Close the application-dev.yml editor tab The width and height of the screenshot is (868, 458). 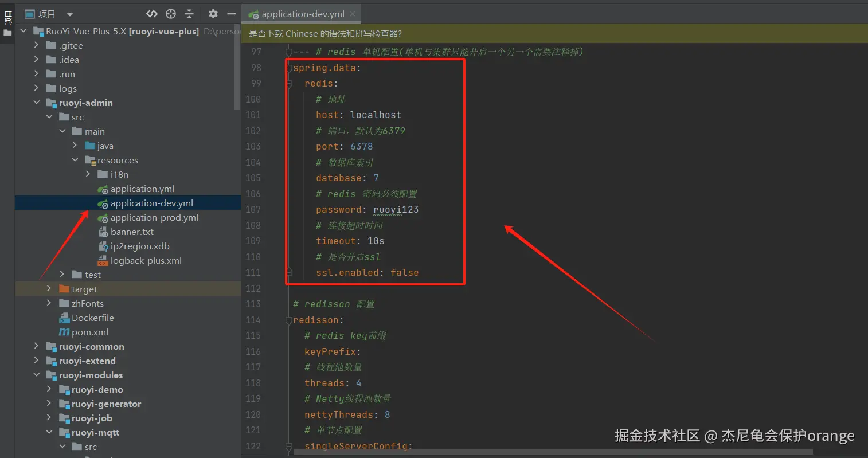353,14
